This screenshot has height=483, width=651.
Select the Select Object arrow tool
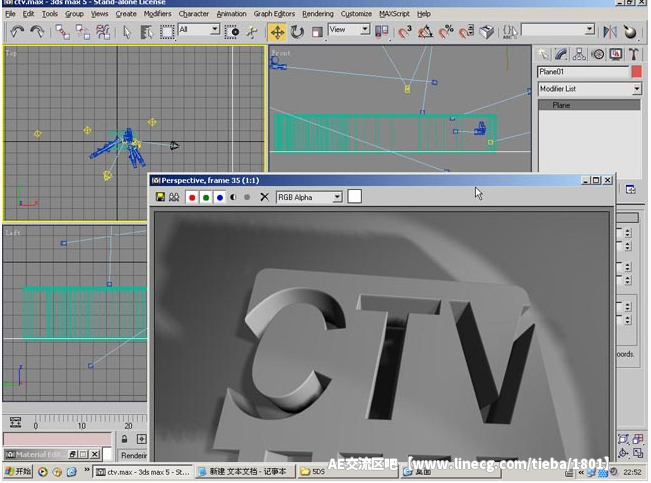tap(127, 32)
